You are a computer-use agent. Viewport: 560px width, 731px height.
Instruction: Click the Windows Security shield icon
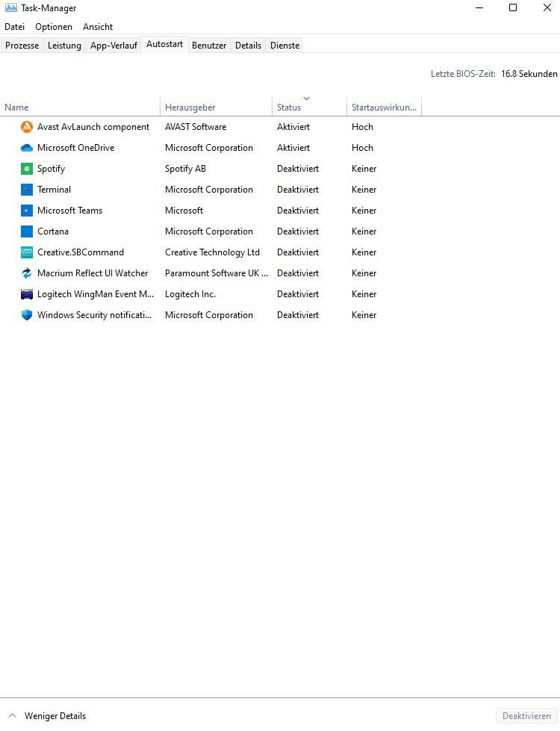[x=27, y=315]
